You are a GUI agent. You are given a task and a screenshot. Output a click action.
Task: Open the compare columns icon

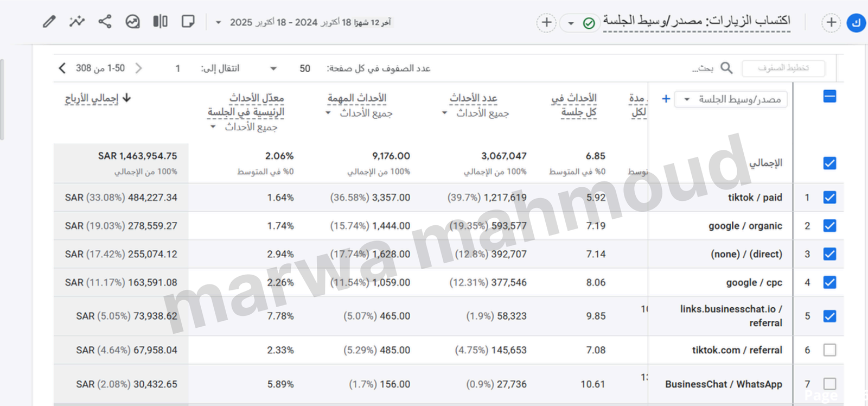[x=160, y=22]
